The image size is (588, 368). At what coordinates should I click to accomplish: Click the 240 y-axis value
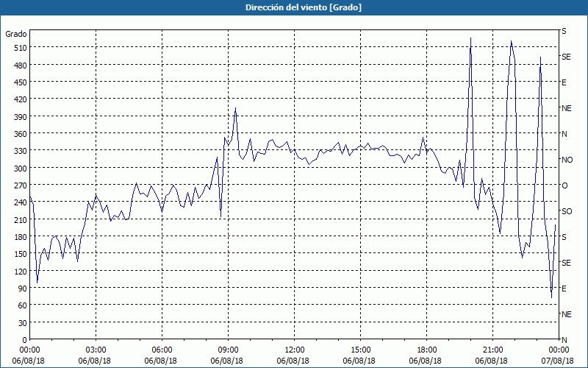[21, 202]
